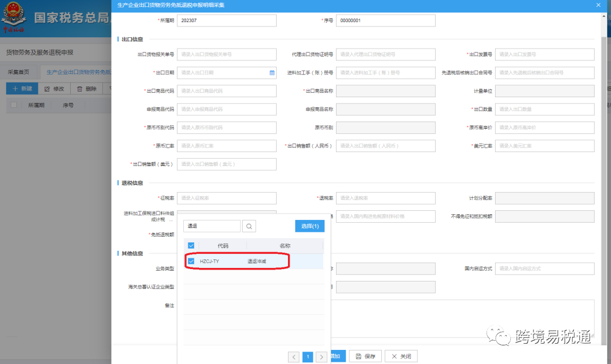Click the HZCJ-TY code cell
The image size is (611, 364).
(210, 261)
